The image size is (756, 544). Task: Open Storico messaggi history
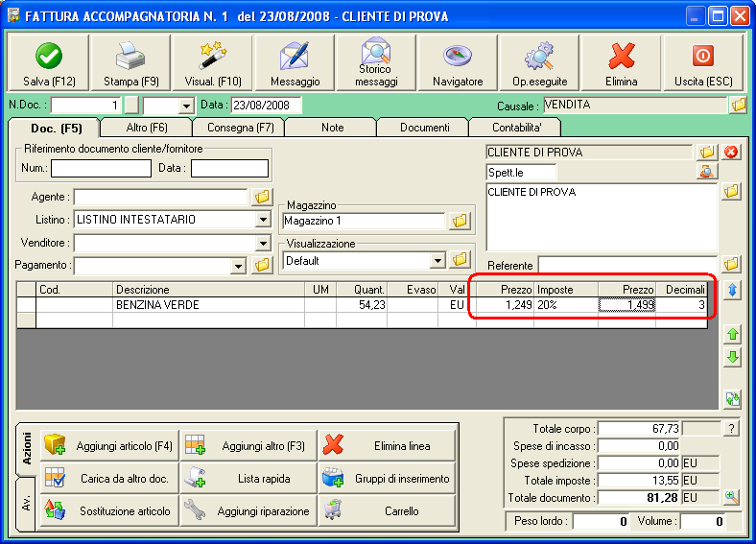[376, 62]
